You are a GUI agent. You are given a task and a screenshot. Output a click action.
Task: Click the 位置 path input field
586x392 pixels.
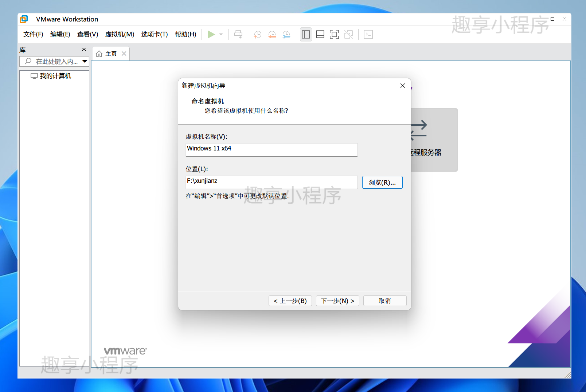[x=271, y=182]
